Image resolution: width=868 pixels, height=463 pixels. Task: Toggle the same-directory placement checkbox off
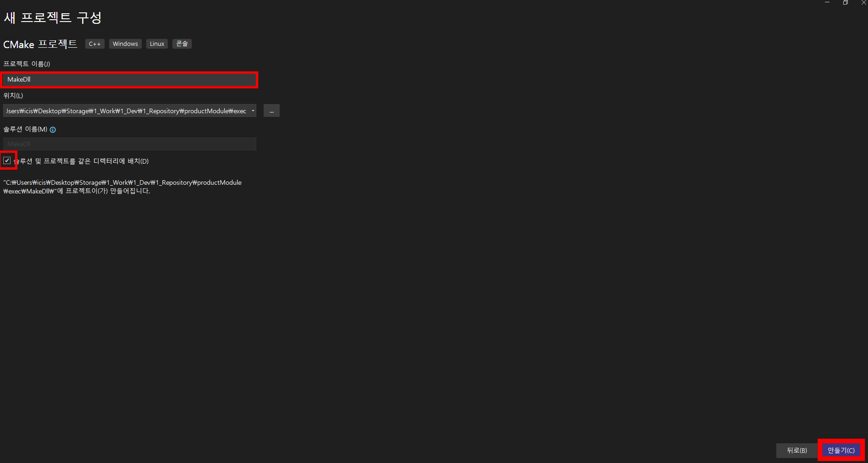tap(7, 160)
